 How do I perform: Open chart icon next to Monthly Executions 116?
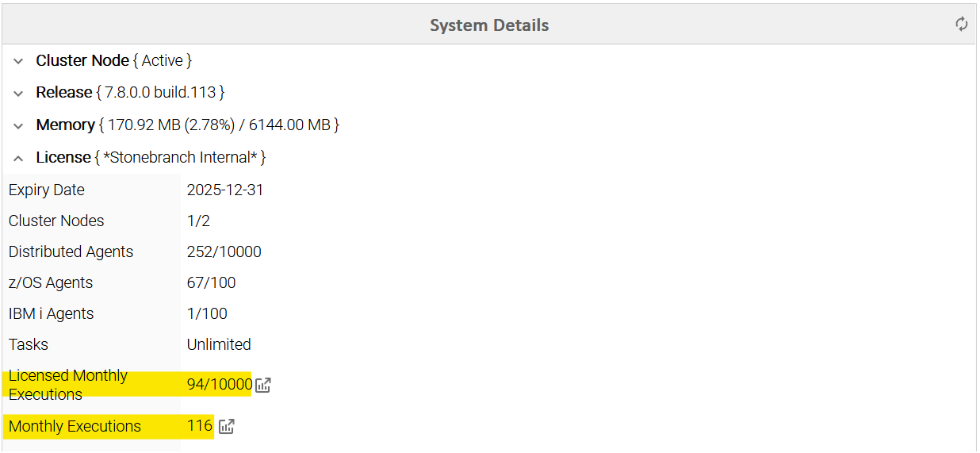click(x=227, y=427)
